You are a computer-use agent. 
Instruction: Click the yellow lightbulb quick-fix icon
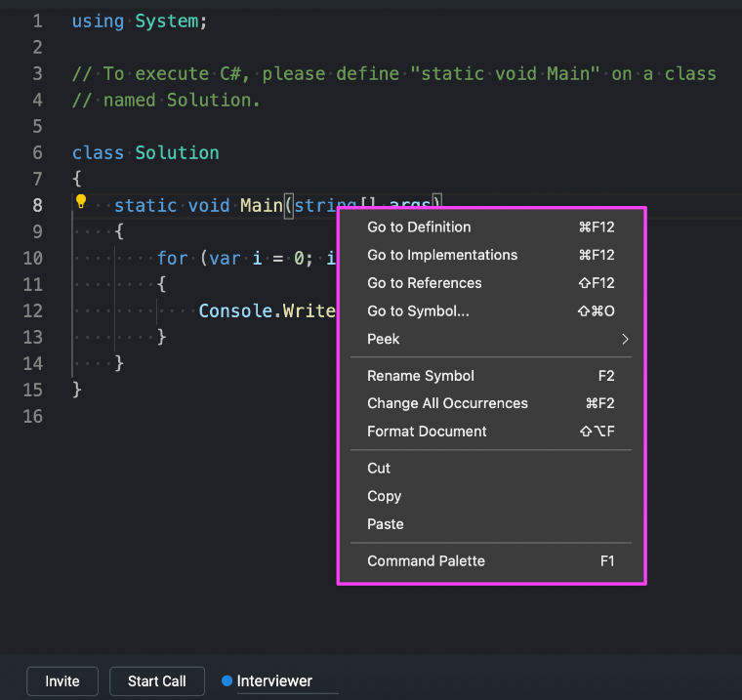[x=81, y=202]
